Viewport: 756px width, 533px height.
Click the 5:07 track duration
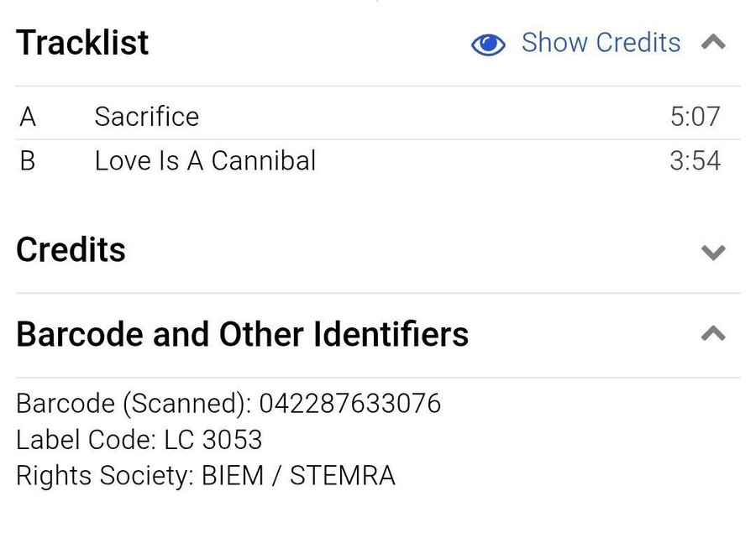point(695,117)
